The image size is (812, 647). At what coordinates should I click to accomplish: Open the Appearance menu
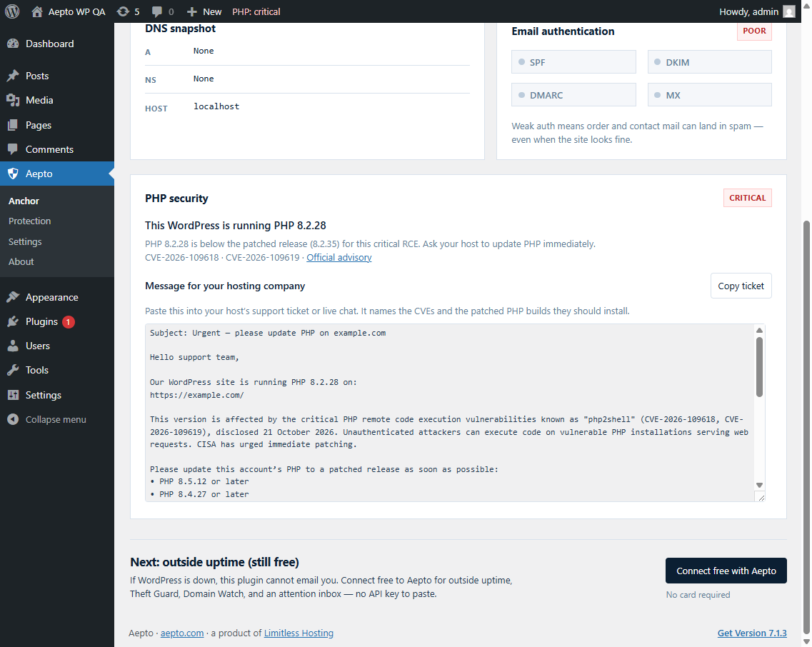57,297
